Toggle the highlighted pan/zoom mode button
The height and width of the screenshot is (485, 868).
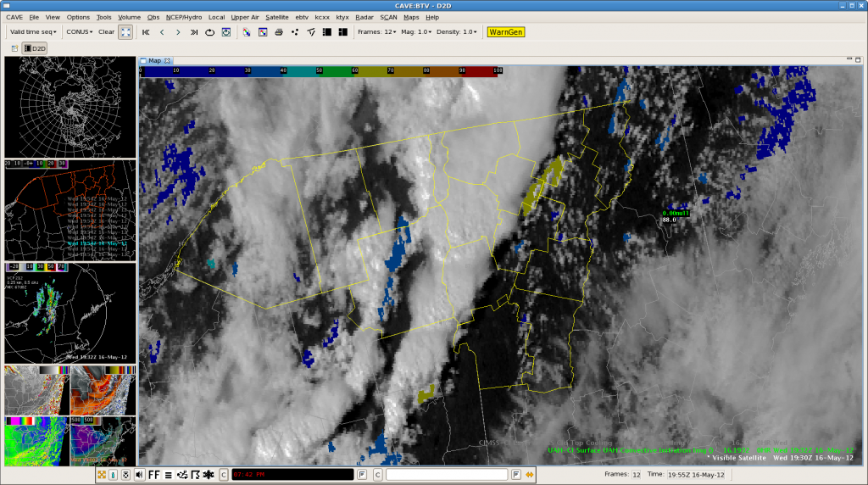pos(125,32)
